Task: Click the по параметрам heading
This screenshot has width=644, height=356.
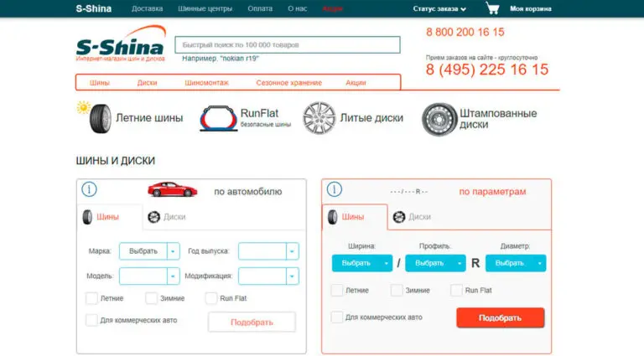Action: [492, 192]
